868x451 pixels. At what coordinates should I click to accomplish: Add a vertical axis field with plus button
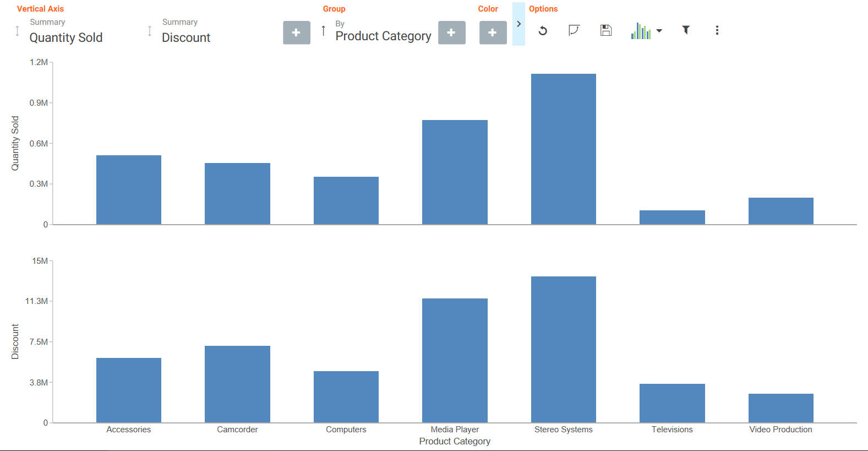point(297,32)
